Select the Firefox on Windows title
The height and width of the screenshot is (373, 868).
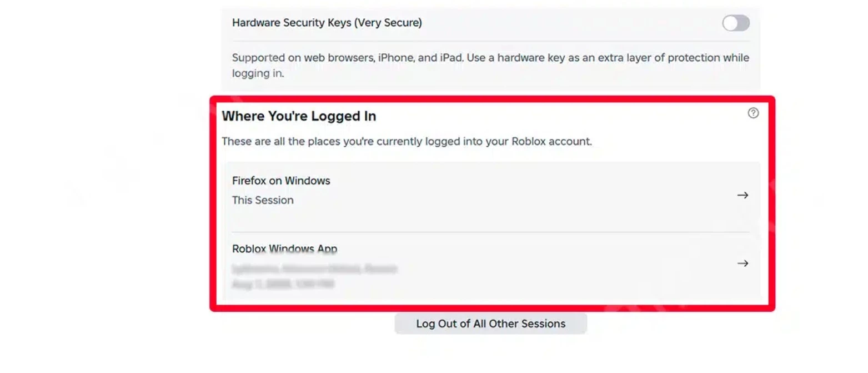281,181
